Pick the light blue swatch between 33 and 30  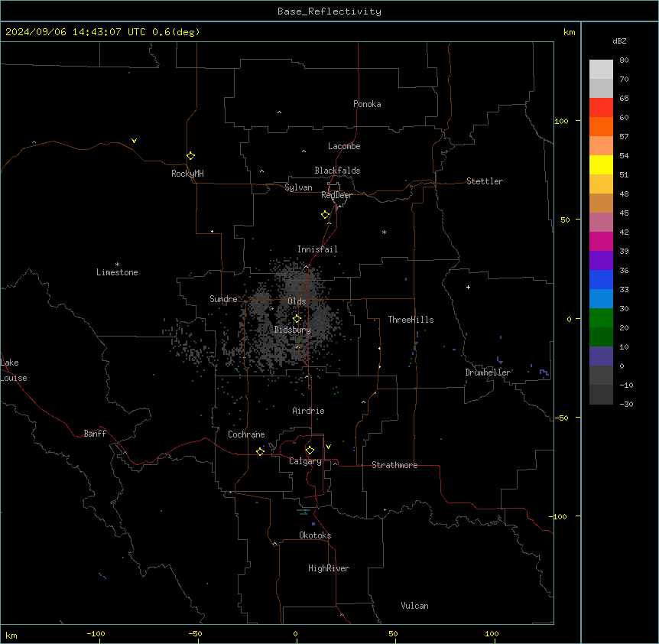(x=601, y=299)
